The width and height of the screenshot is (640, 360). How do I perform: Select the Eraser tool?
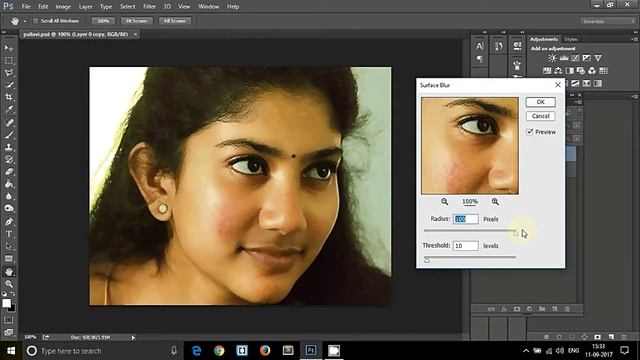click(9, 171)
